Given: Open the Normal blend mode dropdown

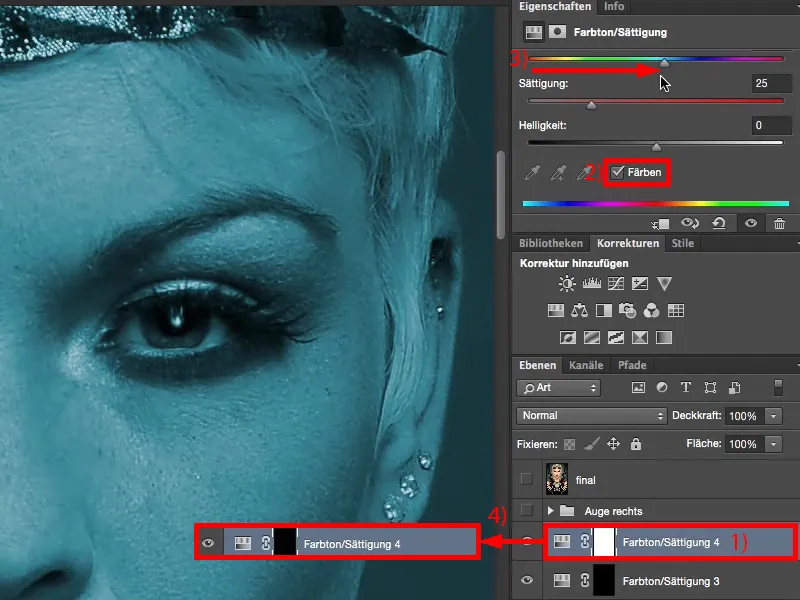Looking at the screenshot, I should [592, 416].
